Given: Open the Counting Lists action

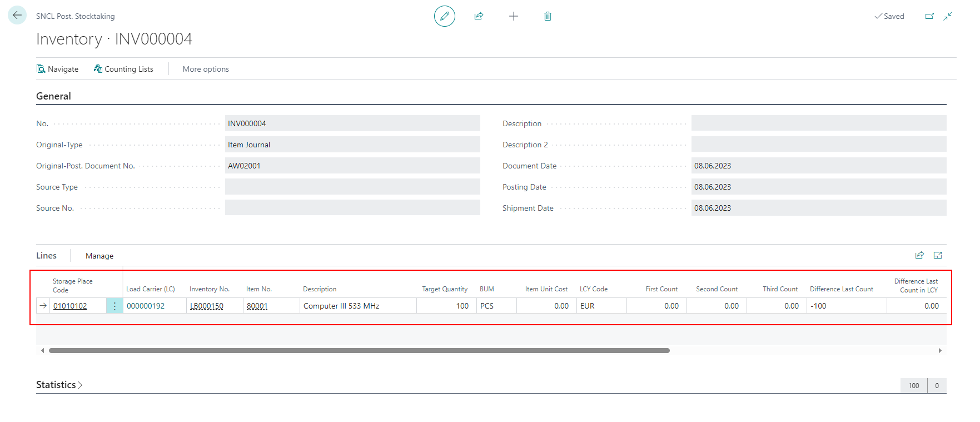Looking at the screenshot, I should click(x=123, y=69).
